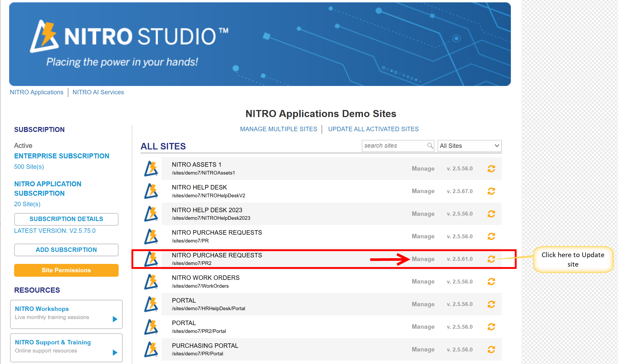Click the search magnifier icon
618x364 pixels.
point(430,146)
